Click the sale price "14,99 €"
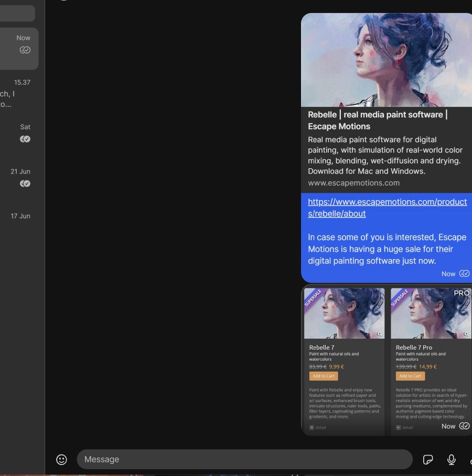This screenshot has width=472, height=476. point(427,366)
